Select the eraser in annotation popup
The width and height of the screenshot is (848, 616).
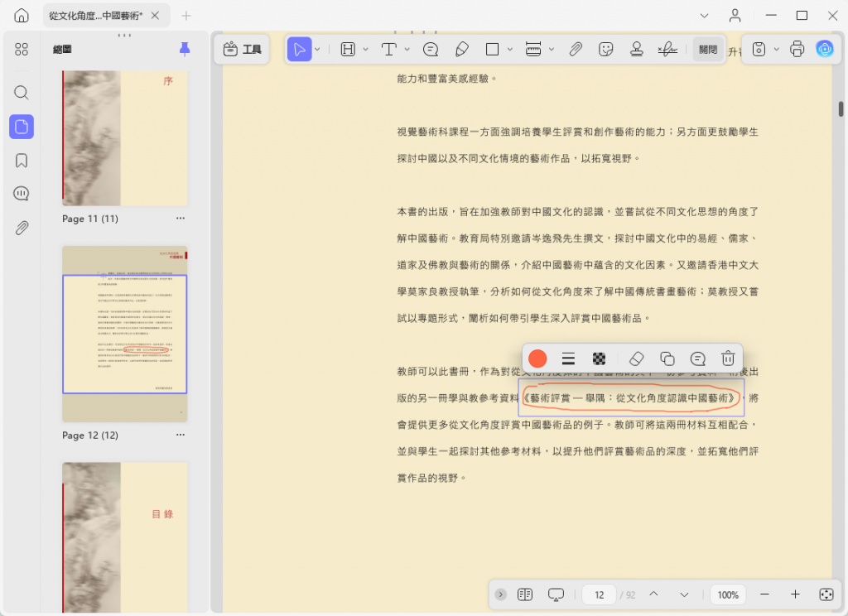coord(637,359)
